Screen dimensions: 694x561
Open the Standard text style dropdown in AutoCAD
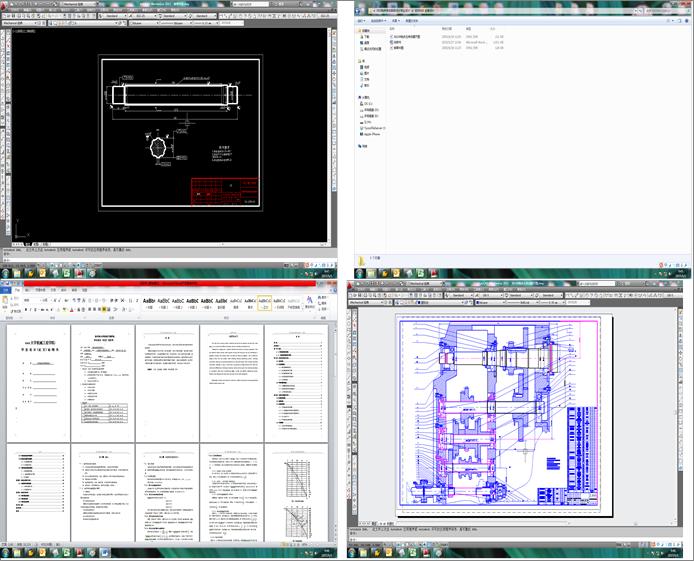[x=112, y=16]
